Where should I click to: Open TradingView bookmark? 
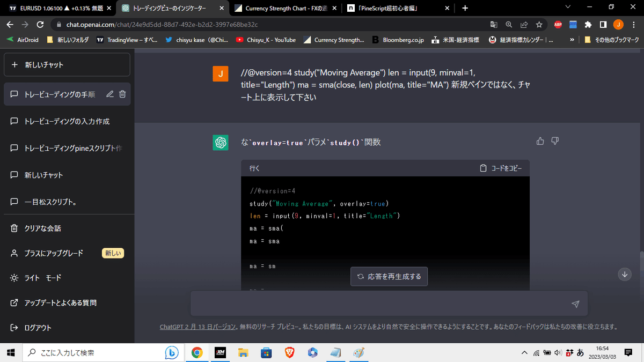[x=127, y=40]
